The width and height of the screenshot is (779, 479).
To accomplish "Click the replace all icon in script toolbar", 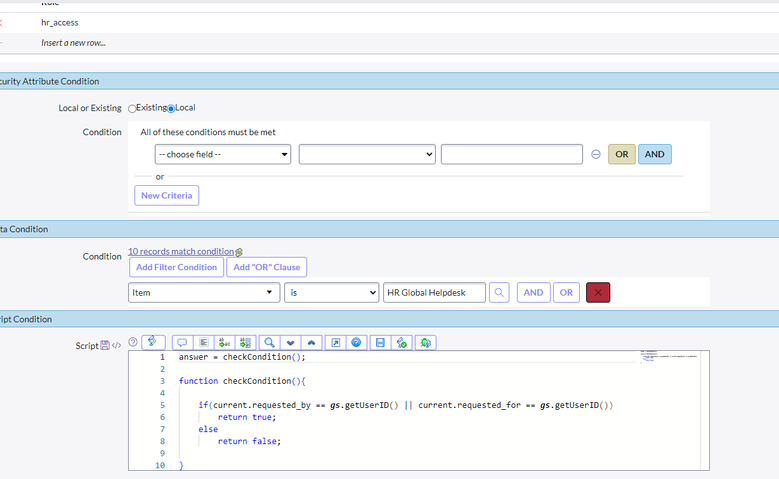I will point(245,342).
